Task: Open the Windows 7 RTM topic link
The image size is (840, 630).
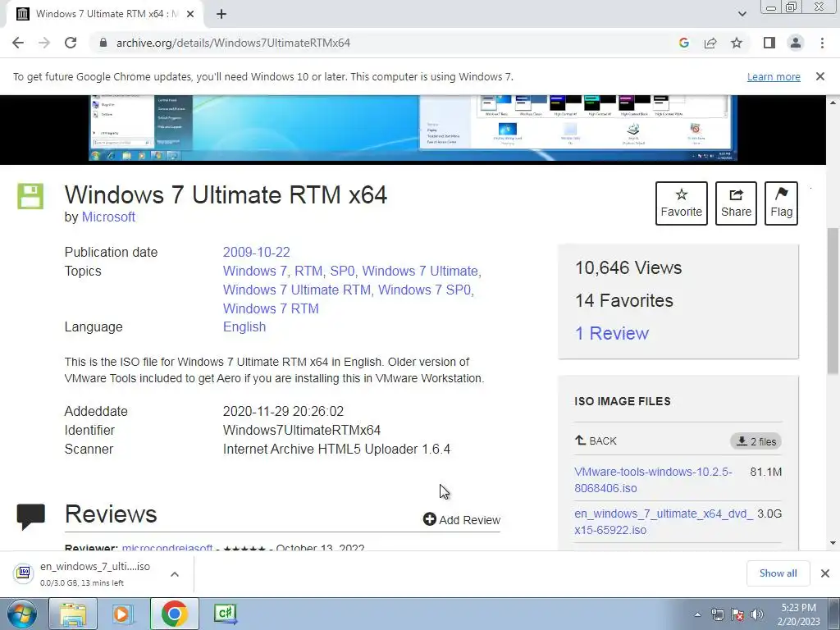Action: tap(271, 308)
